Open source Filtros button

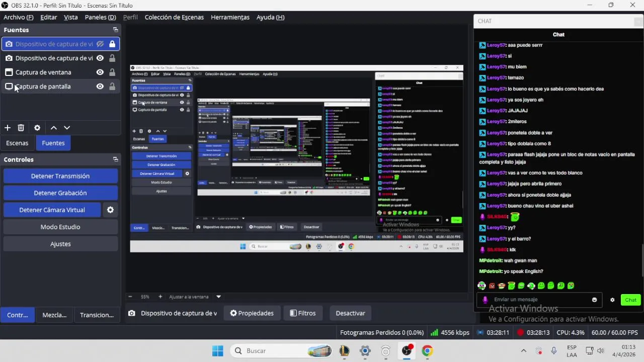303,313
